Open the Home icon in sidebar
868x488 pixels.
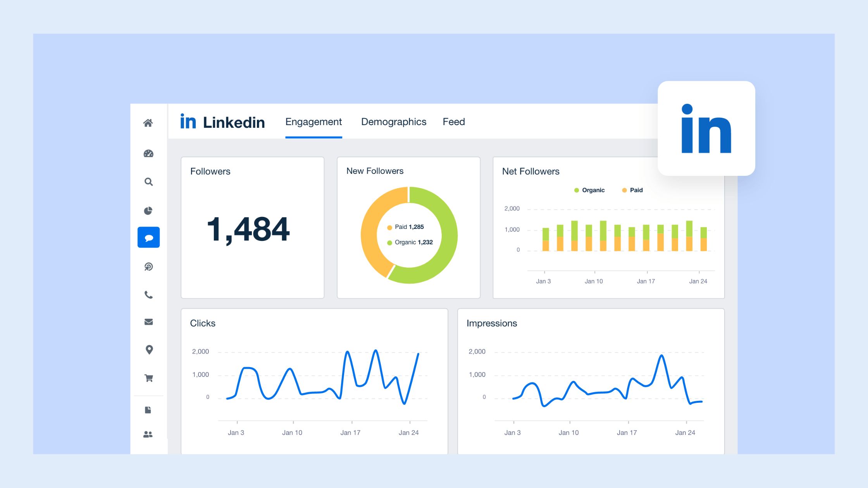148,123
